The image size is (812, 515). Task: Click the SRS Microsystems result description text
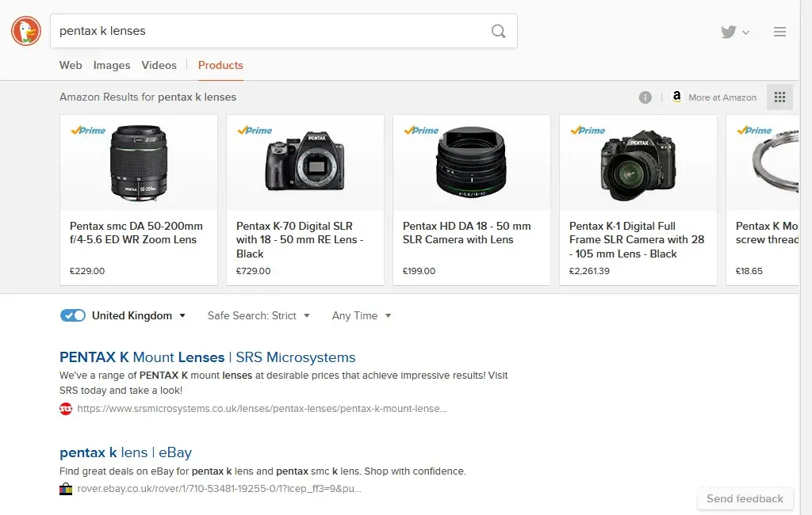coord(284,383)
